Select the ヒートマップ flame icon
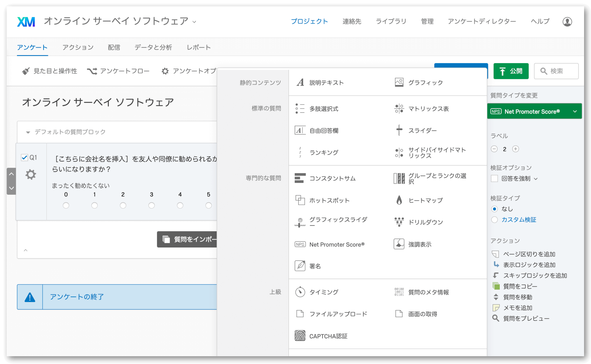The image size is (591, 364). (x=399, y=200)
